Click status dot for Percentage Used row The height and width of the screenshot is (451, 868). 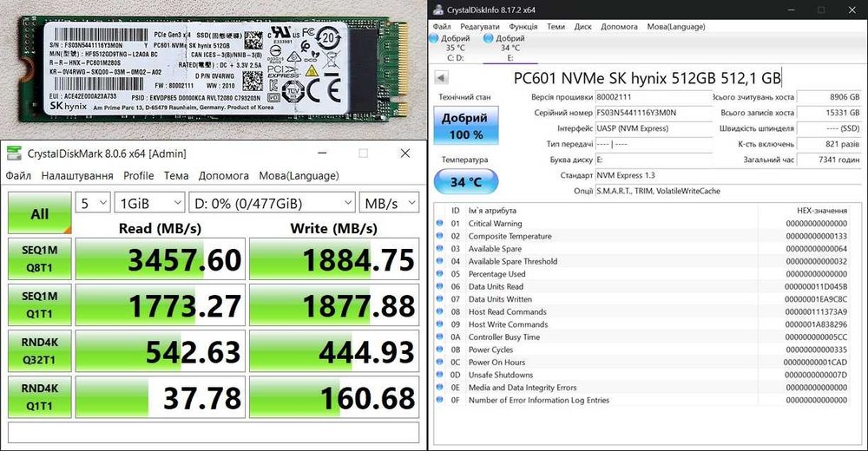439,274
